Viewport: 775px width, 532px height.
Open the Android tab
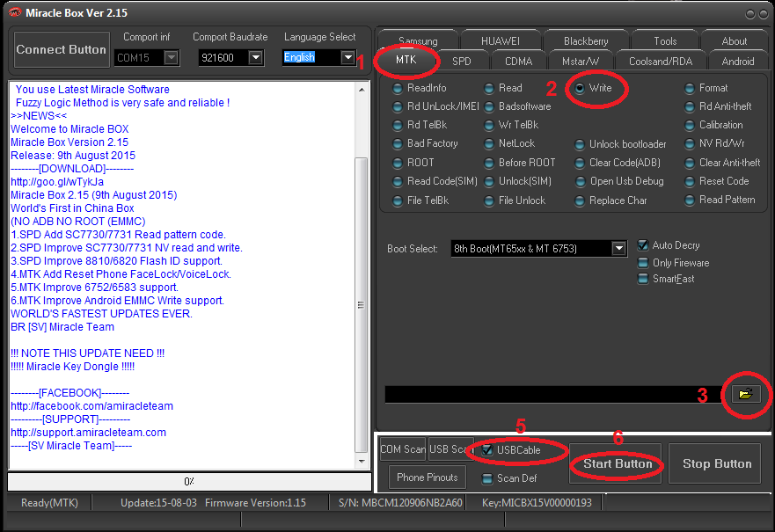(737, 62)
